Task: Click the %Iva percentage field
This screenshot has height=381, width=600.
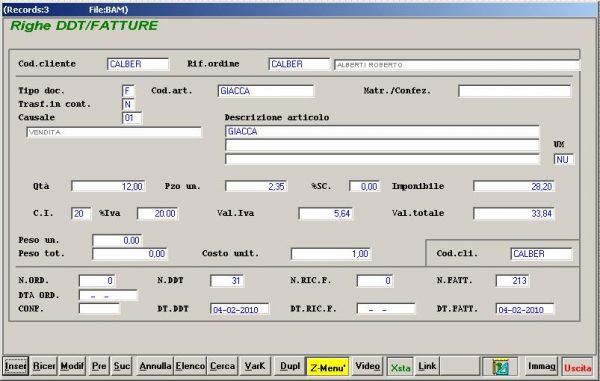Action: (157, 213)
